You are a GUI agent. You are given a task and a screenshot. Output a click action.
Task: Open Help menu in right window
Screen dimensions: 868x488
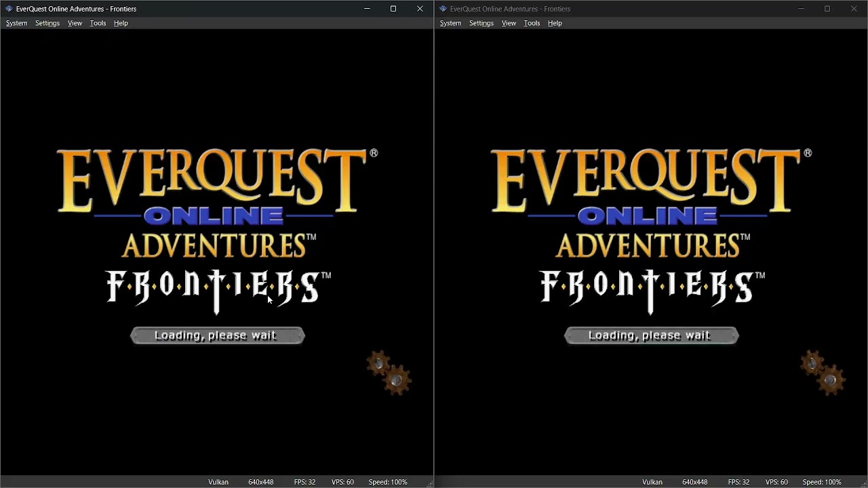(x=555, y=23)
